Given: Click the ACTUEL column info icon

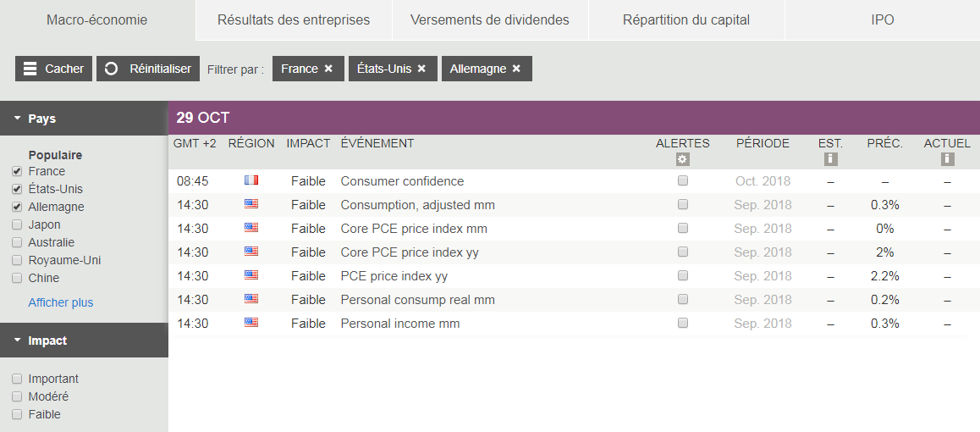Looking at the screenshot, I should (x=947, y=159).
